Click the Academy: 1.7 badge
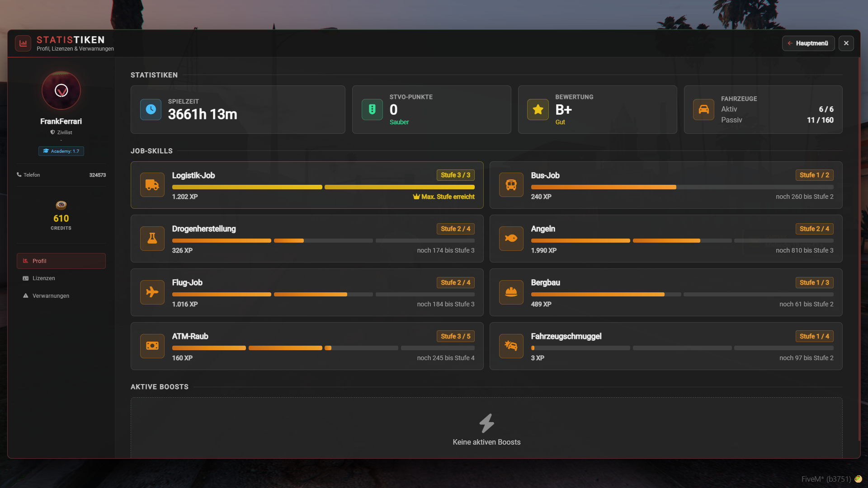The width and height of the screenshot is (868, 488). tap(61, 151)
